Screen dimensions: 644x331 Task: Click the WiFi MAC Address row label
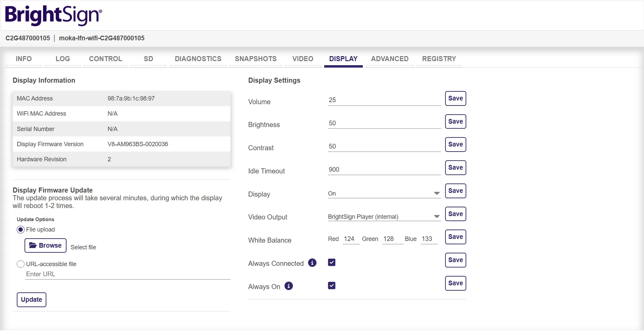(x=41, y=114)
